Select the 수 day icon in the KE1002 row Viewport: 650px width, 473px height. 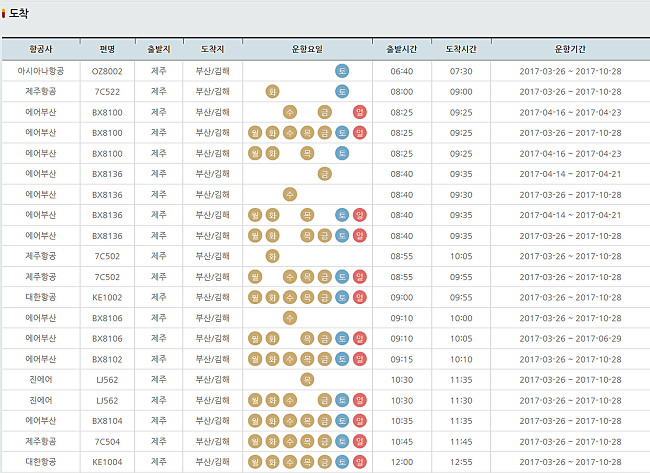click(x=290, y=297)
